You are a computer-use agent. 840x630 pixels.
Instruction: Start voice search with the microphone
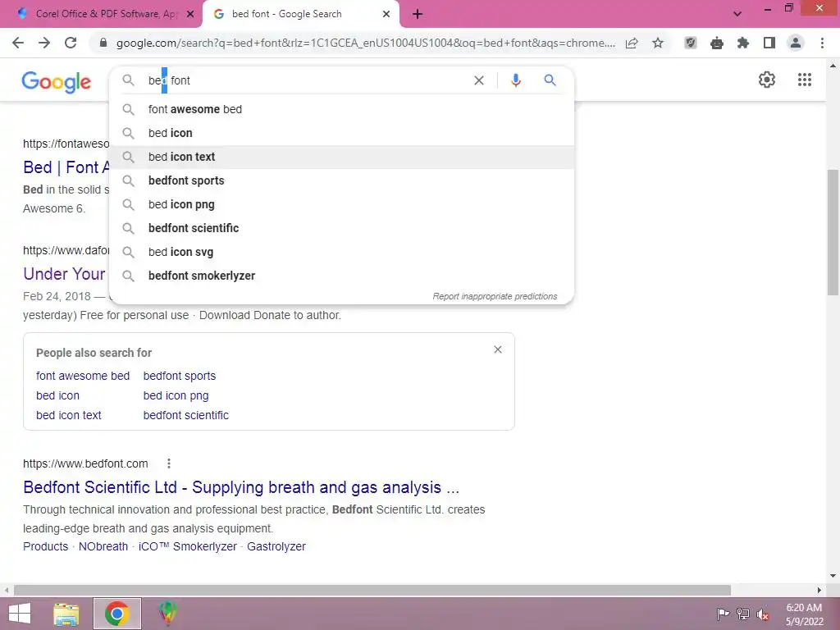coord(515,80)
